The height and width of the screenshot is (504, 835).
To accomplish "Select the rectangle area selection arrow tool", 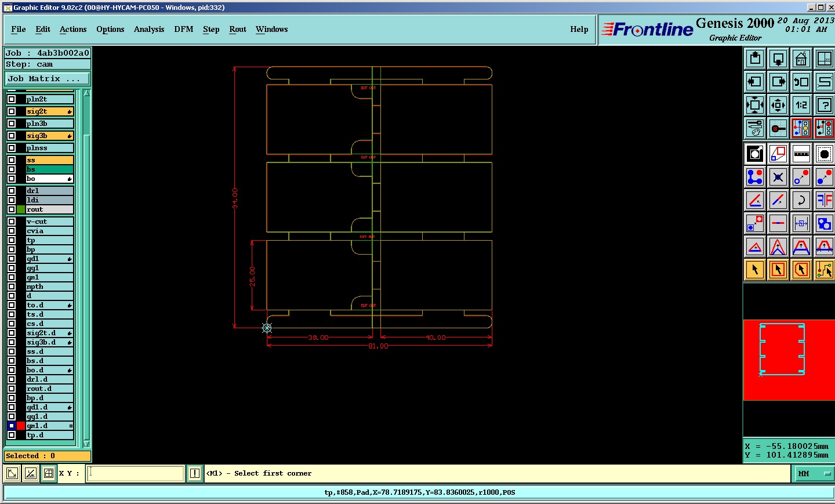I will click(778, 270).
